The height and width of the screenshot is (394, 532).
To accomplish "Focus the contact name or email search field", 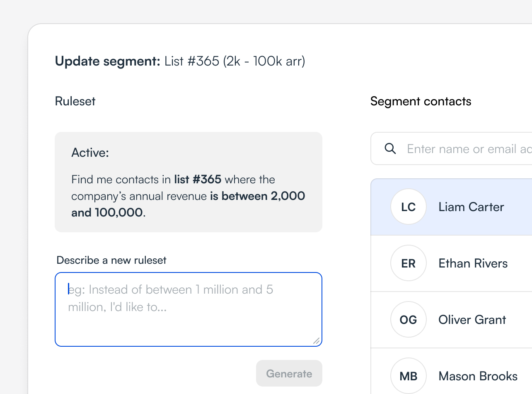I will tap(452, 148).
